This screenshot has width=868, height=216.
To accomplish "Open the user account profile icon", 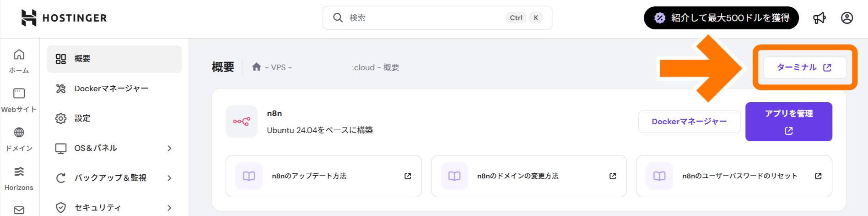I will (x=846, y=18).
